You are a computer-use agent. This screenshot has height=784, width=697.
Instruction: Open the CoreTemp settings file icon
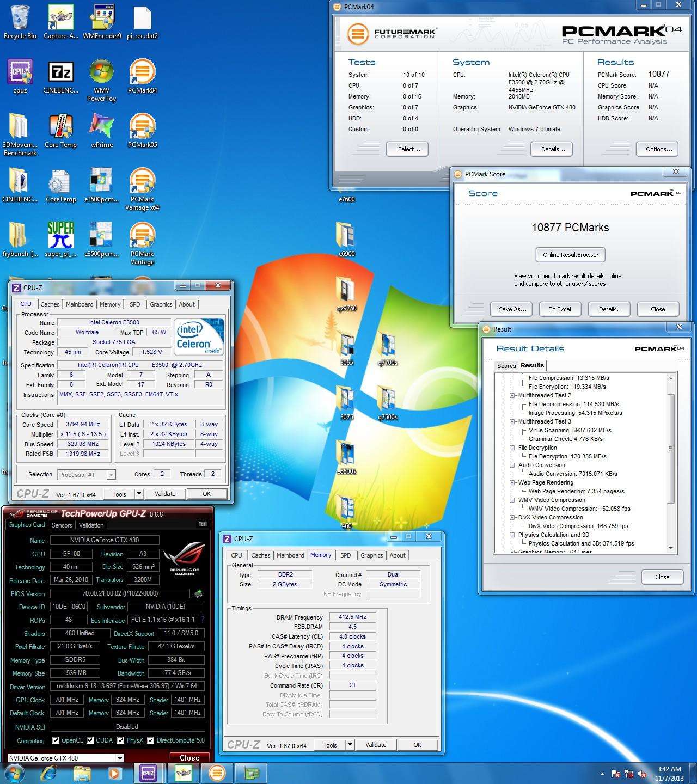coord(60,185)
